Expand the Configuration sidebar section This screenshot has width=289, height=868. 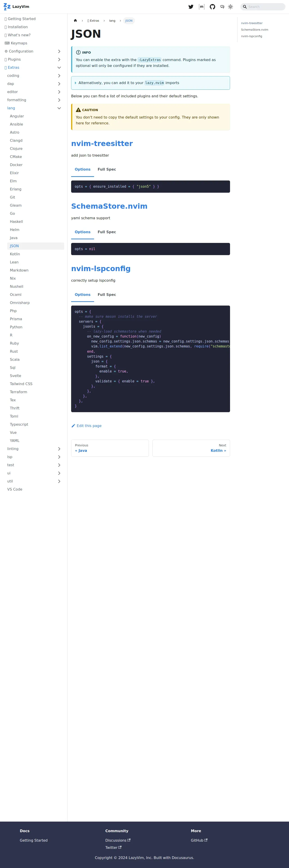pos(59,51)
